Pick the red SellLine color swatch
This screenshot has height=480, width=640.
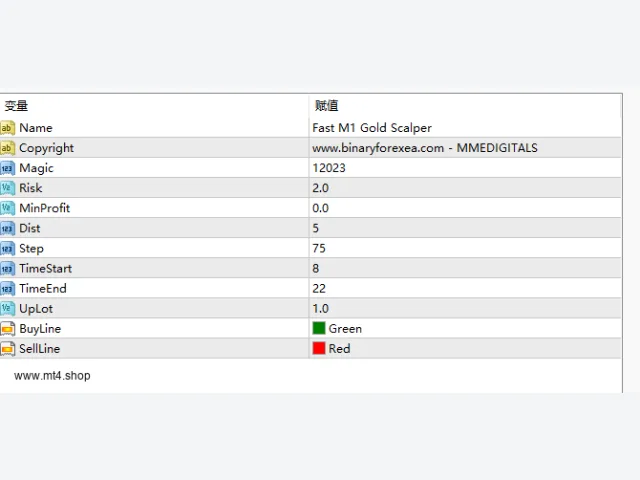click(x=319, y=348)
